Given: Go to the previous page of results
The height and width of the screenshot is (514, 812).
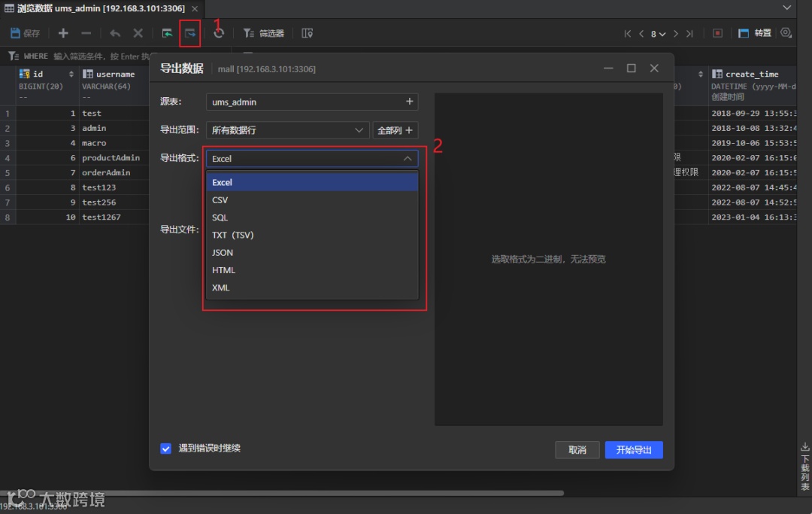Looking at the screenshot, I should [x=641, y=34].
